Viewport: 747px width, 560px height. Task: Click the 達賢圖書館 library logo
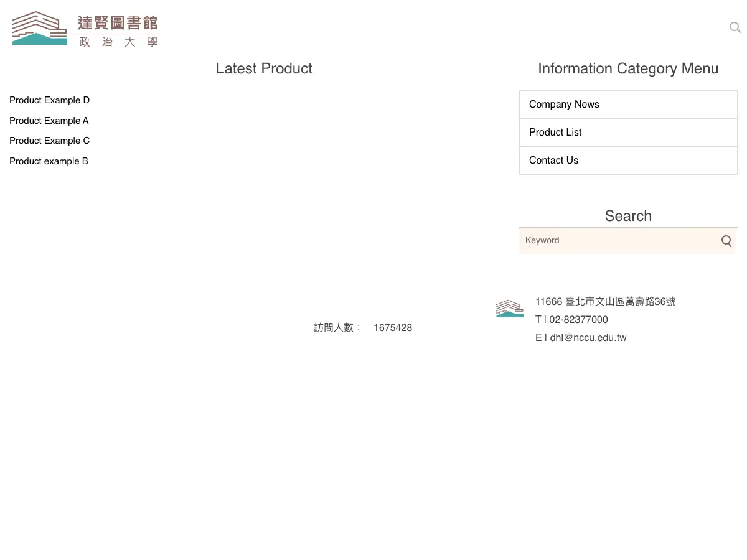click(89, 29)
